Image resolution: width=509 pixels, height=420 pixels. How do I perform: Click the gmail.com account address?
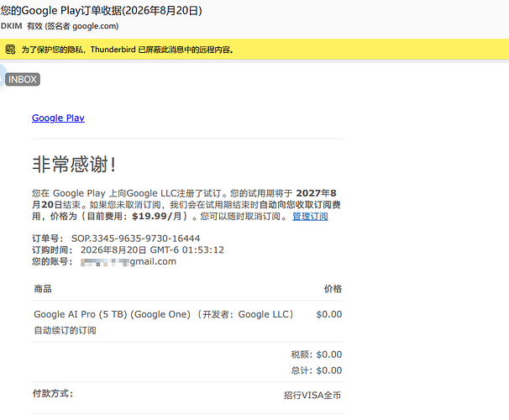129,261
